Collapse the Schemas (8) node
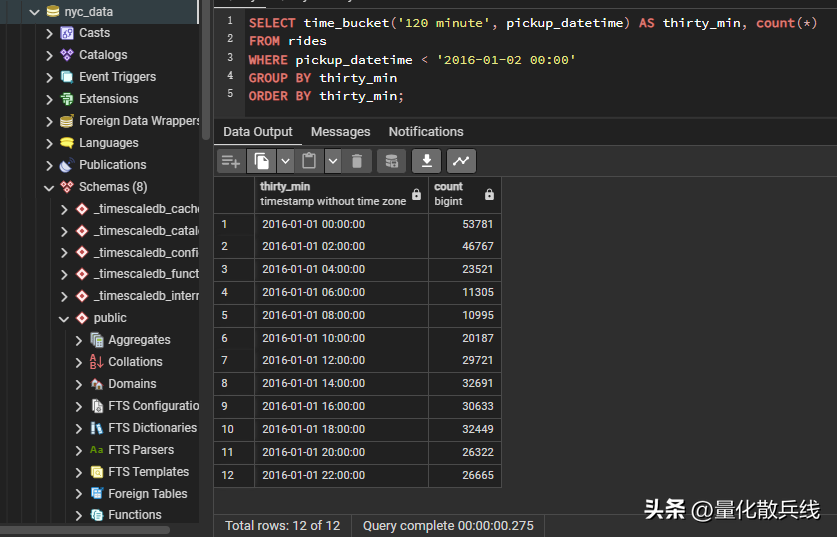The width and height of the screenshot is (837, 537). [x=49, y=187]
